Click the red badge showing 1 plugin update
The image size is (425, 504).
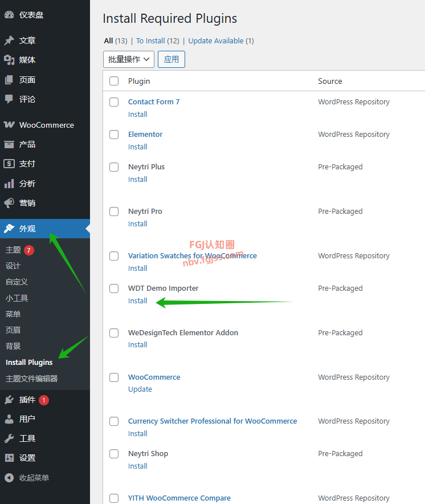tap(44, 400)
